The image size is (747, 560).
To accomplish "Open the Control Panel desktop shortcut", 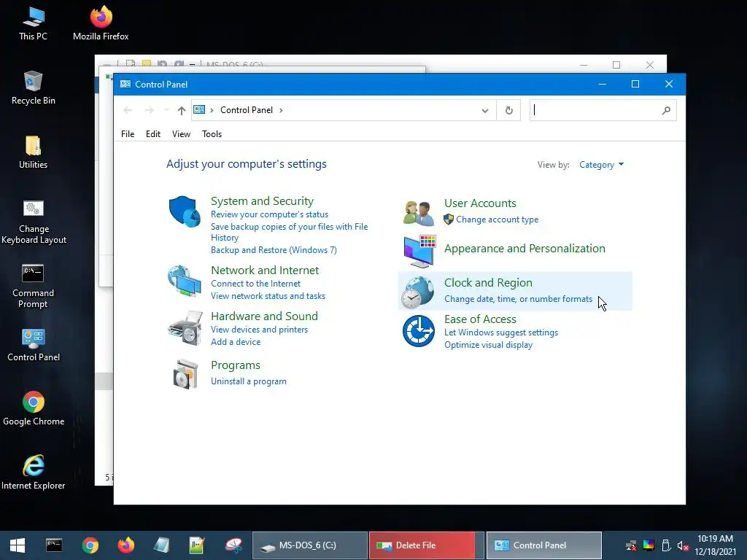I will (x=34, y=345).
